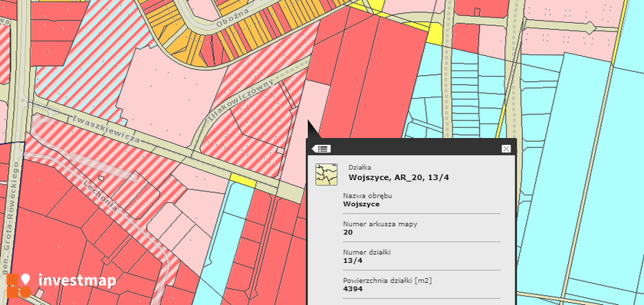Select small yellow parcel on Iwaszkiewicza street
This screenshot has height=305, width=644.
pyautogui.click(x=243, y=181)
